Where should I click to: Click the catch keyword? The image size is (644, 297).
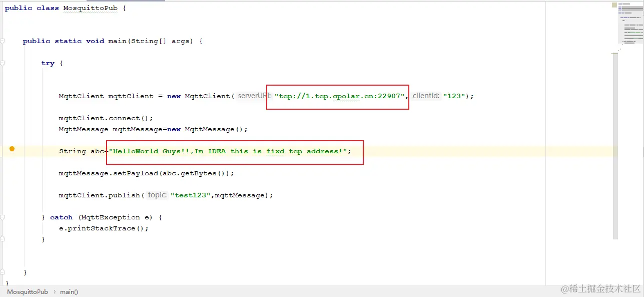coord(61,217)
